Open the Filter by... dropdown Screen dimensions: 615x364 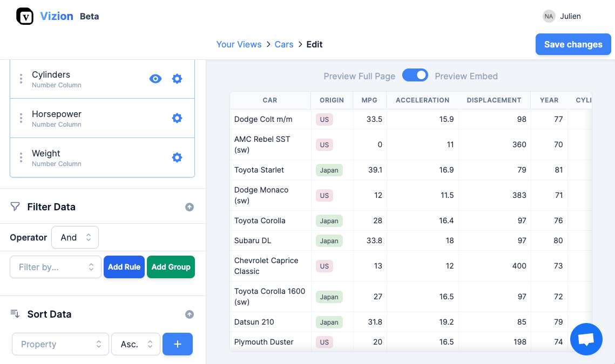[x=55, y=266]
